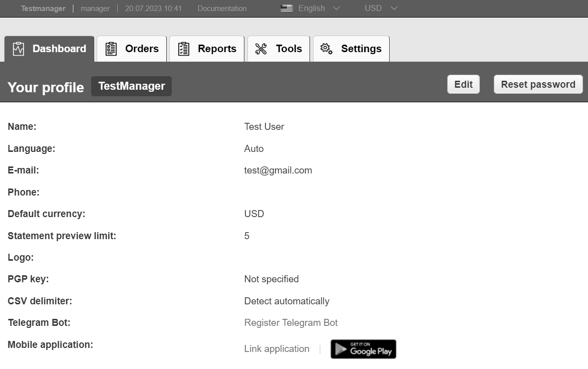Click the arrow beside USD in header
This screenshot has height=369, width=588.
coord(394,9)
